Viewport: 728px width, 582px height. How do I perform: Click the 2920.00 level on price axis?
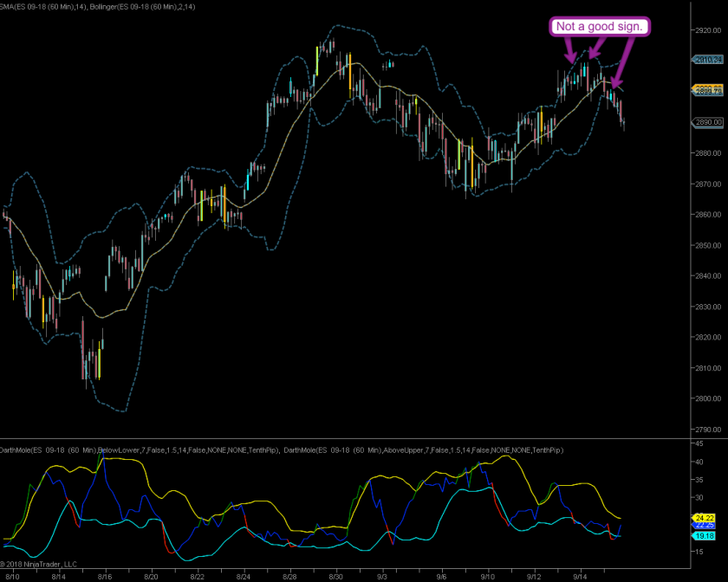(x=708, y=30)
